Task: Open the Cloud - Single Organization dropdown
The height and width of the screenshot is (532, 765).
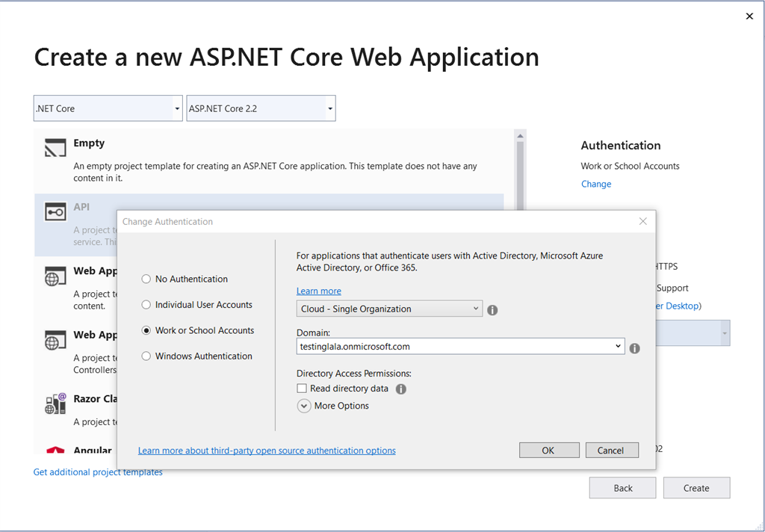Action: pos(389,309)
